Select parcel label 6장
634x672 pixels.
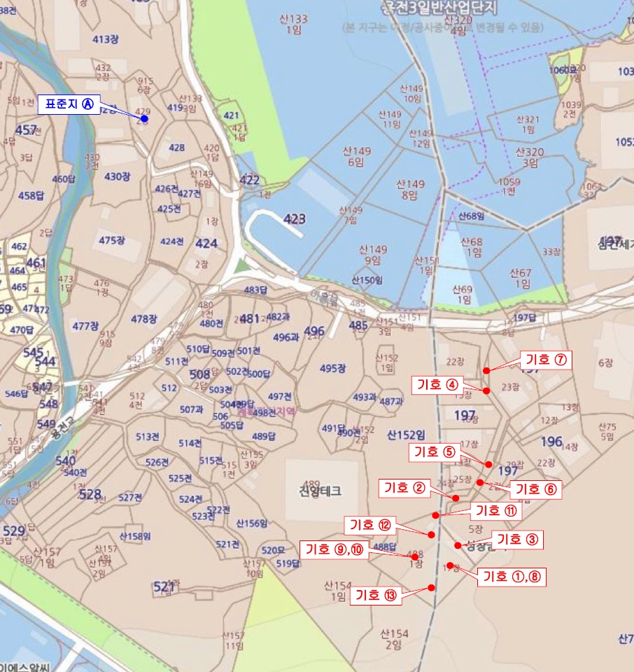(x=605, y=363)
